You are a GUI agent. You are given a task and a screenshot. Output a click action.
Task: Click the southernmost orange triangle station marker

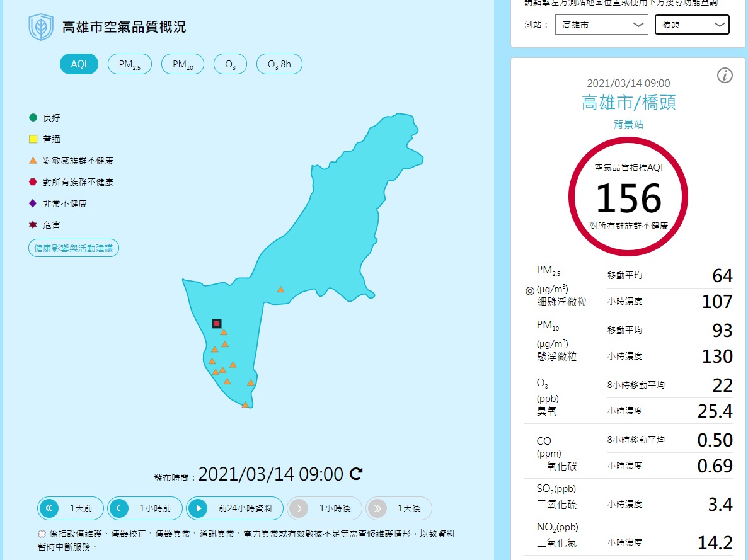(245, 404)
